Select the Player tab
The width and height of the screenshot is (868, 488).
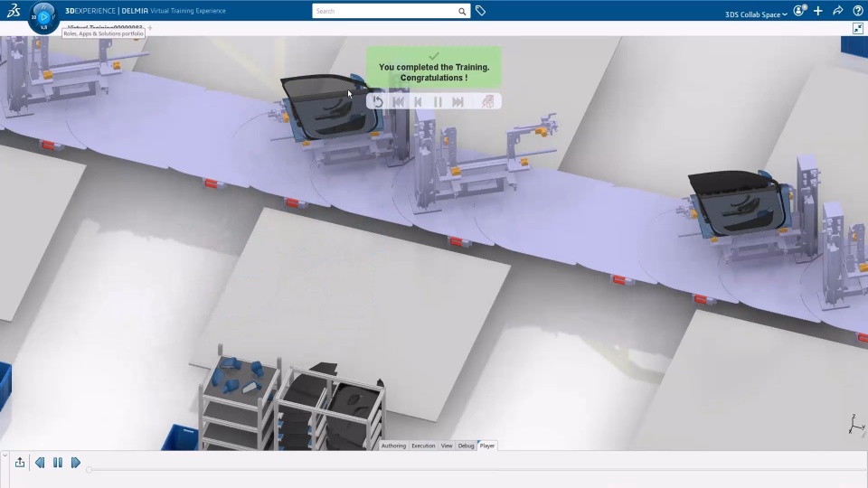487,446
